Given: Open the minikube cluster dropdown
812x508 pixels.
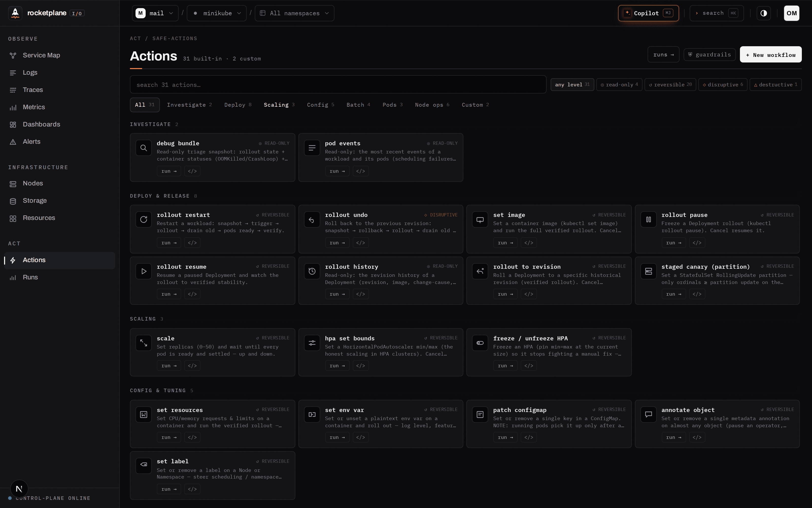Looking at the screenshot, I should click(x=217, y=13).
